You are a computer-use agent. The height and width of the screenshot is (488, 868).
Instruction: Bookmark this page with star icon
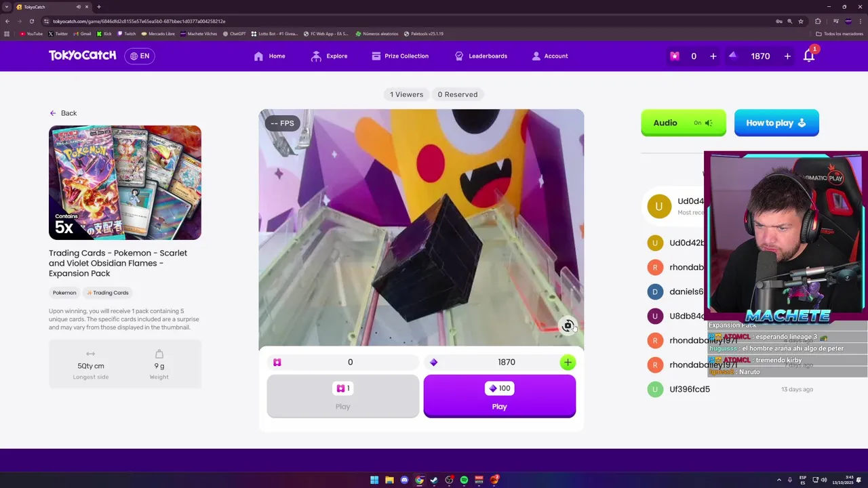click(x=801, y=21)
